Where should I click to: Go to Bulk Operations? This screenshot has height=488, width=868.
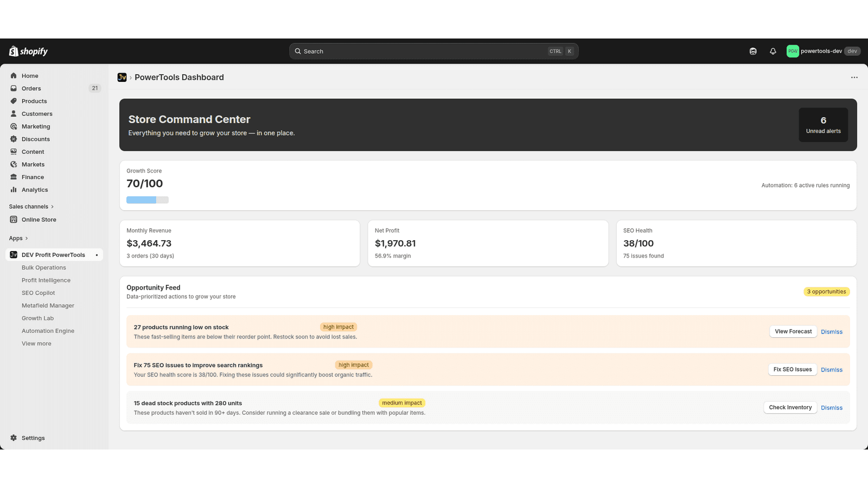click(x=44, y=268)
